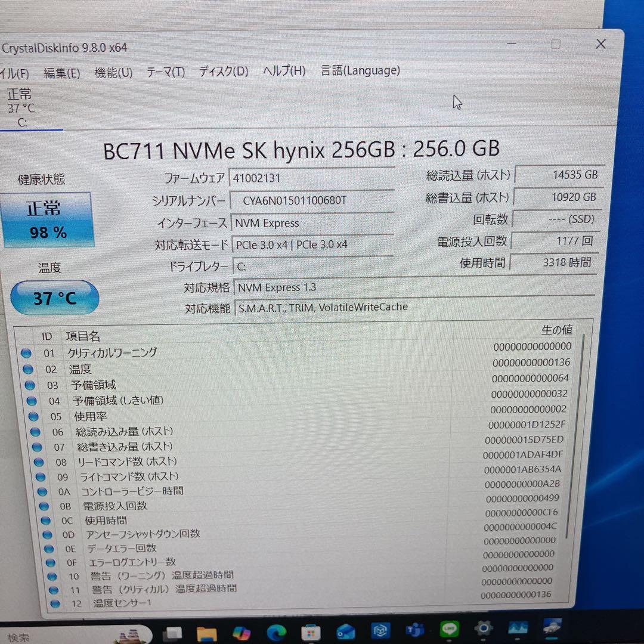Screen dimensions: 644x644
Task: Click the 電源投入回数 value 1177 回
Action: pos(555,241)
